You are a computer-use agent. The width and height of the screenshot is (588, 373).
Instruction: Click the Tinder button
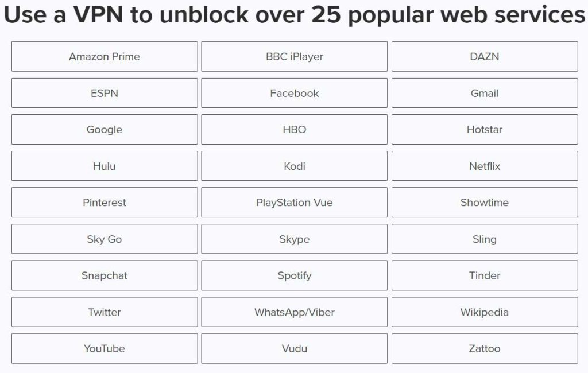(485, 275)
